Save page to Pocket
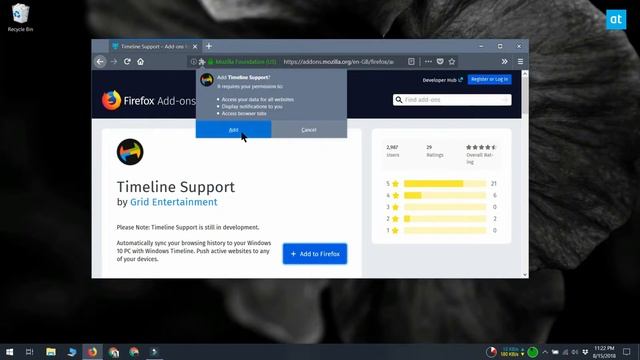Viewport: 640px width, 360px height. click(x=440, y=62)
